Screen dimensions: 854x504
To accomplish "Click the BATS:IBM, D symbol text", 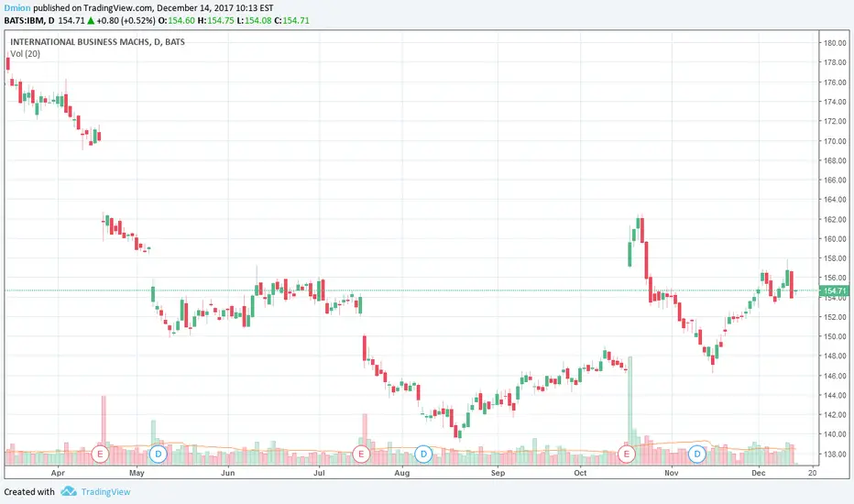I will [29, 21].
